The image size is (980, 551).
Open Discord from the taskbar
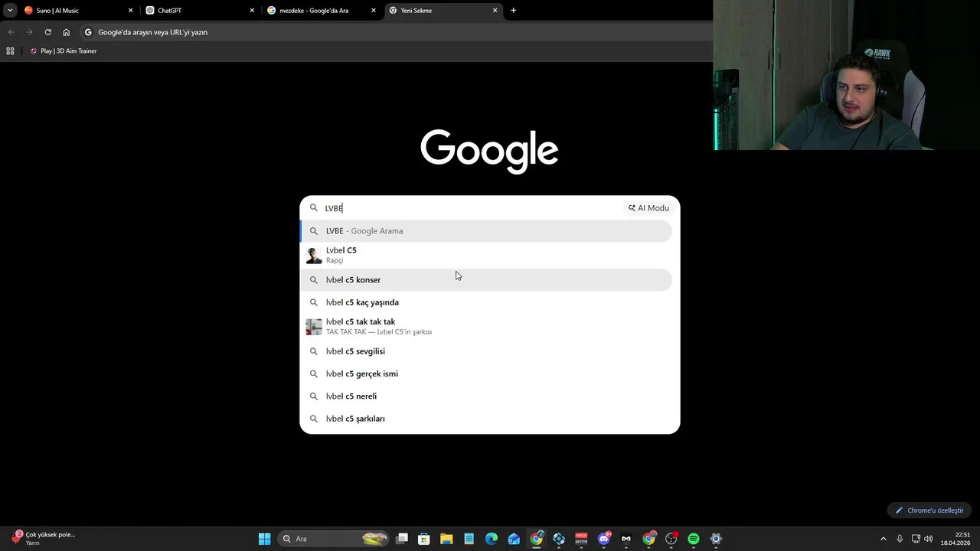click(604, 539)
